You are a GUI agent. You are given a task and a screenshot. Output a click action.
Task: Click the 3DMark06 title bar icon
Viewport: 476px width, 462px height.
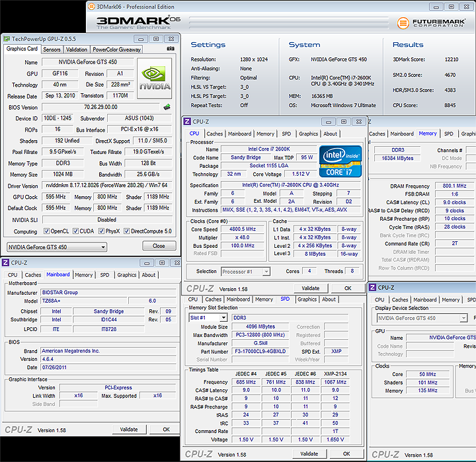(91, 7)
